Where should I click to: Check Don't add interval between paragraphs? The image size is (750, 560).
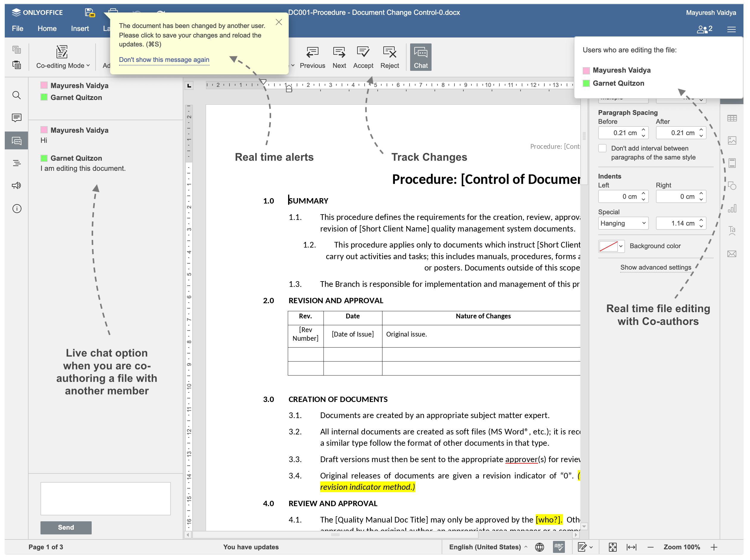pos(602,148)
